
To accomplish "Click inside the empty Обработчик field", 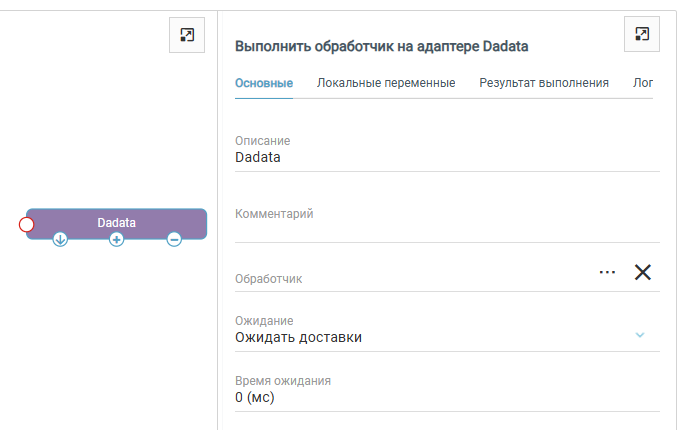I will pos(400,279).
